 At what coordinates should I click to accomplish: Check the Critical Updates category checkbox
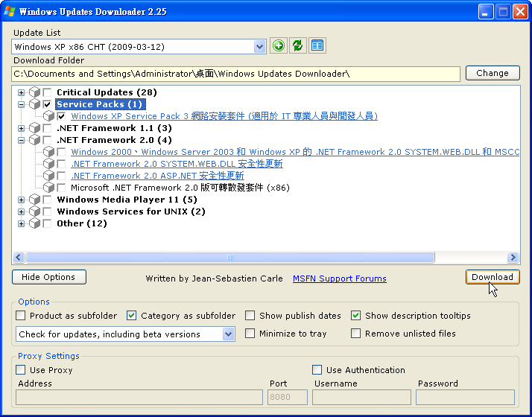(47, 92)
